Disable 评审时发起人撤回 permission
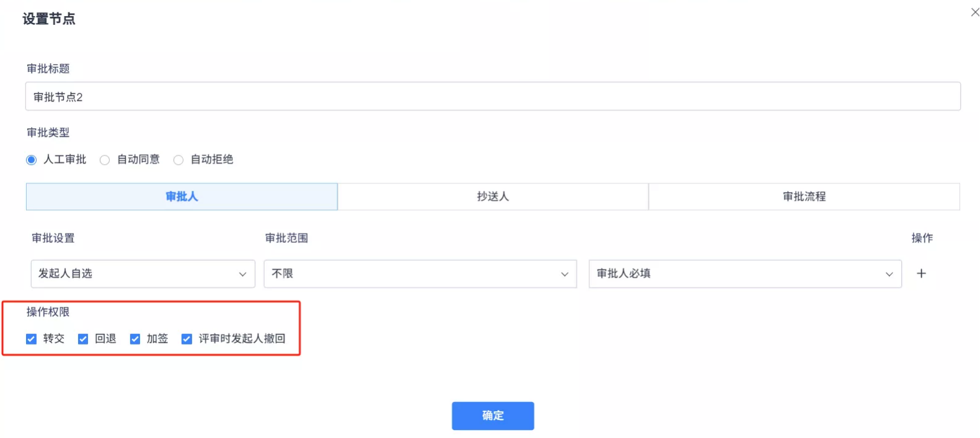The width and height of the screenshot is (980, 438). coord(187,339)
